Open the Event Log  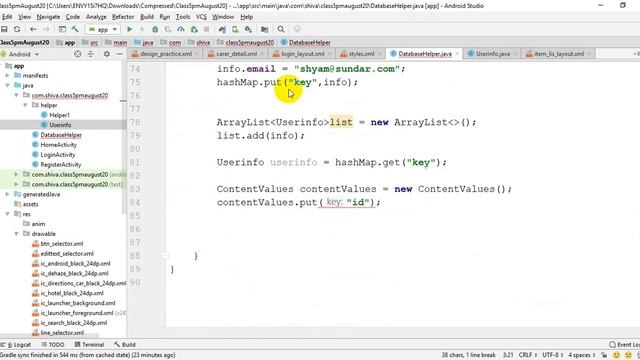624,344
